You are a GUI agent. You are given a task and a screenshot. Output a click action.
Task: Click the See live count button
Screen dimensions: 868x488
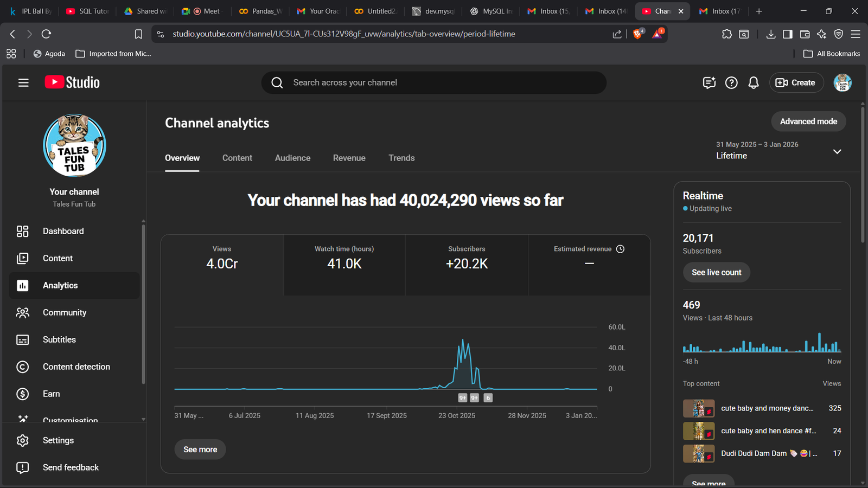(716, 272)
